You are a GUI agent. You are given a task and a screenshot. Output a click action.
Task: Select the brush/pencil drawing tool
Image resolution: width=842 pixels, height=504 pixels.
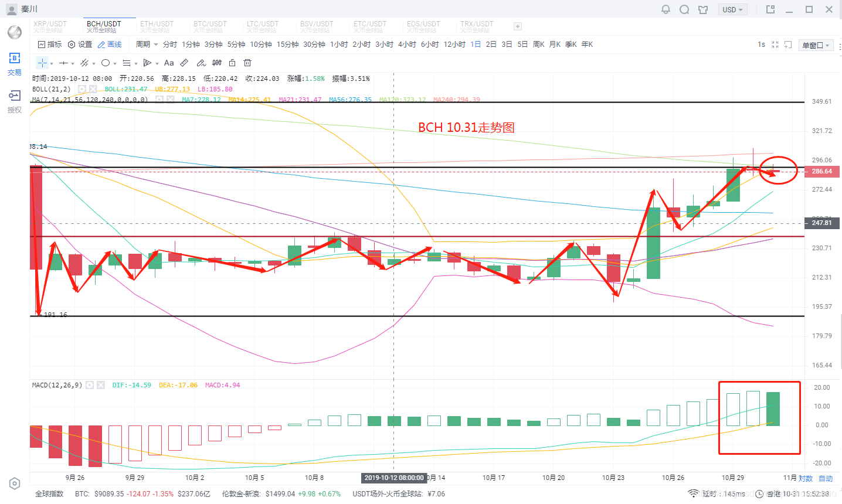pyautogui.click(x=201, y=63)
